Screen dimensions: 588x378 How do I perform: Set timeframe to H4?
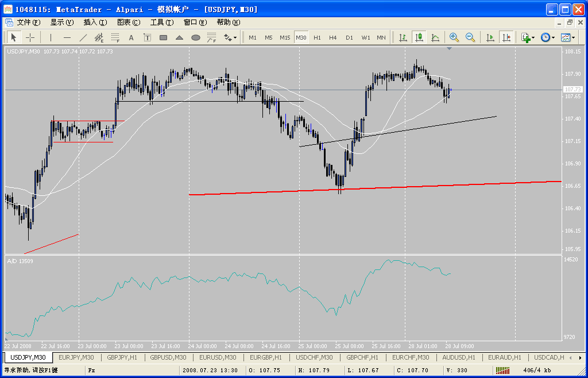point(333,37)
